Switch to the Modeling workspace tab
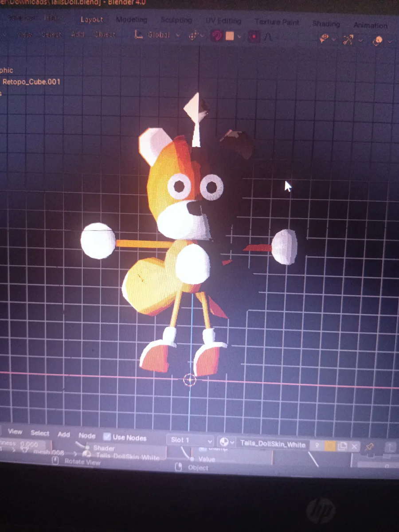This screenshot has width=399, height=532. tap(131, 20)
